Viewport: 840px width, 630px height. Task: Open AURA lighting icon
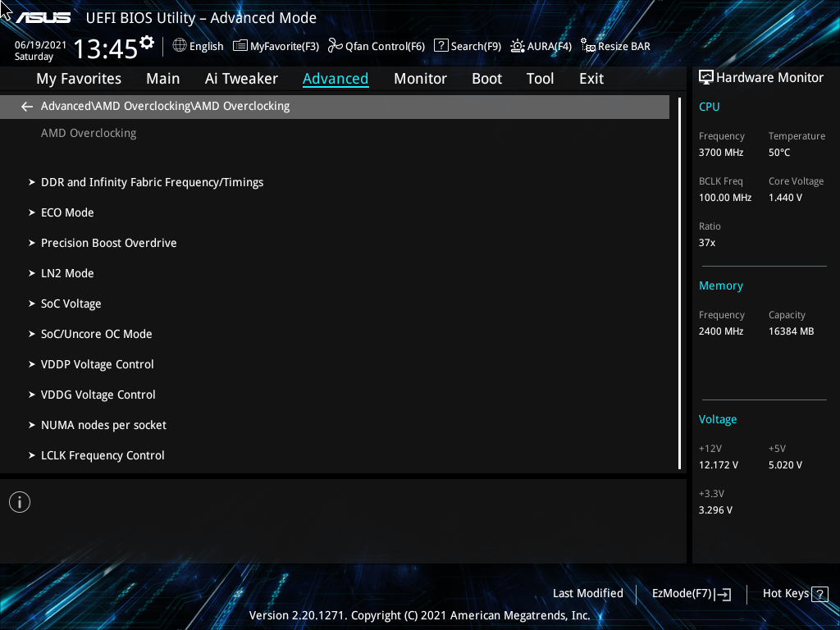[x=518, y=46]
